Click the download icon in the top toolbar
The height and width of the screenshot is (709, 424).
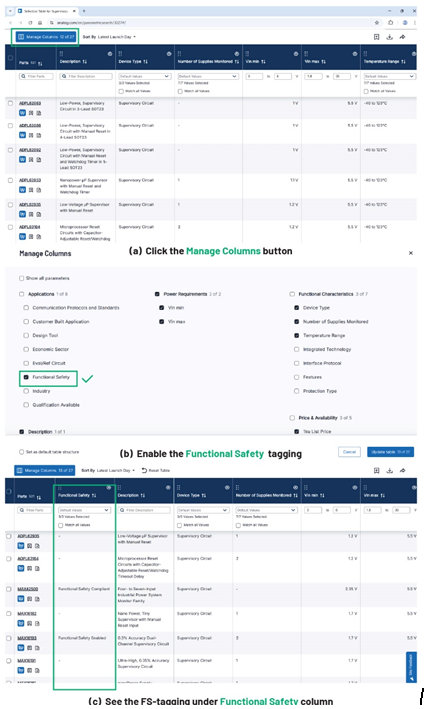[x=389, y=37]
